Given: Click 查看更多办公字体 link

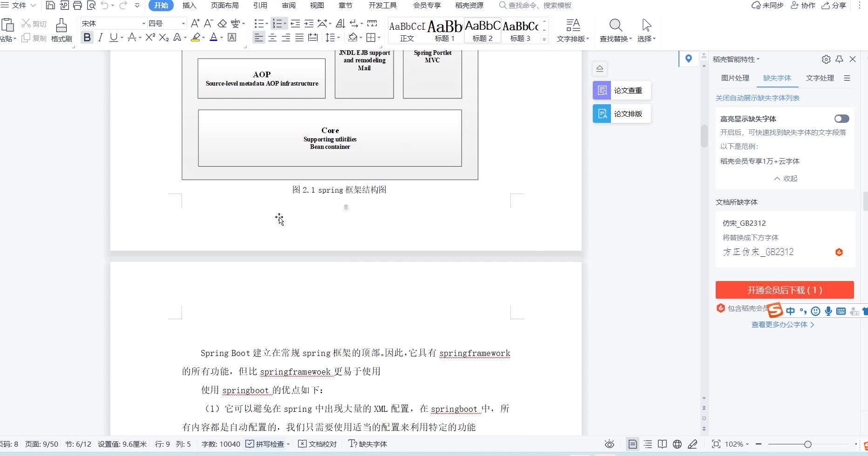Looking at the screenshot, I should click(x=782, y=325).
